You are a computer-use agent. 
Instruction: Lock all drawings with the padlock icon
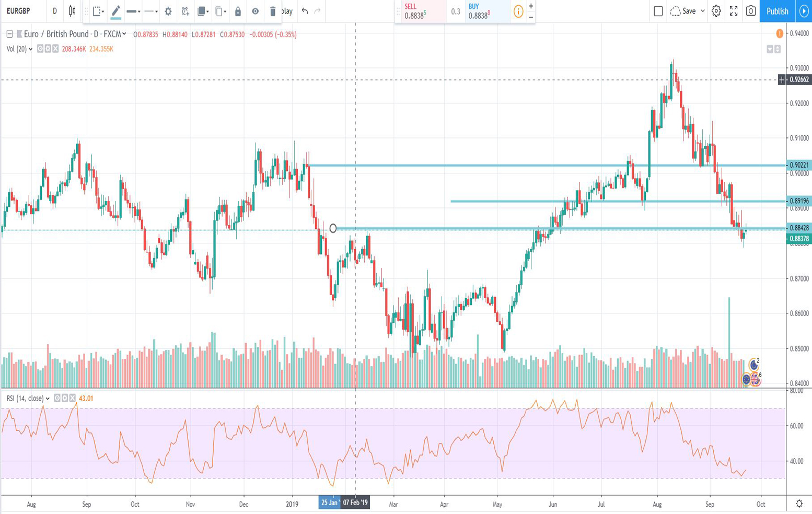(238, 10)
